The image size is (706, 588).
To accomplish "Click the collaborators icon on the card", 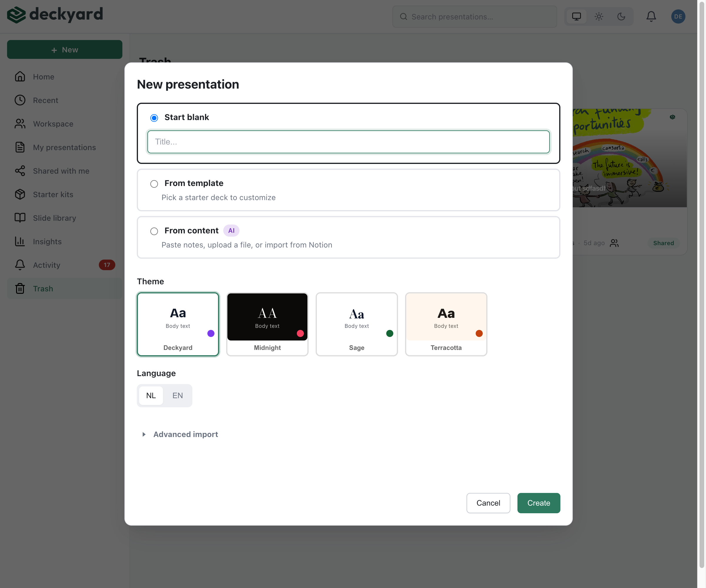I will (614, 243).
